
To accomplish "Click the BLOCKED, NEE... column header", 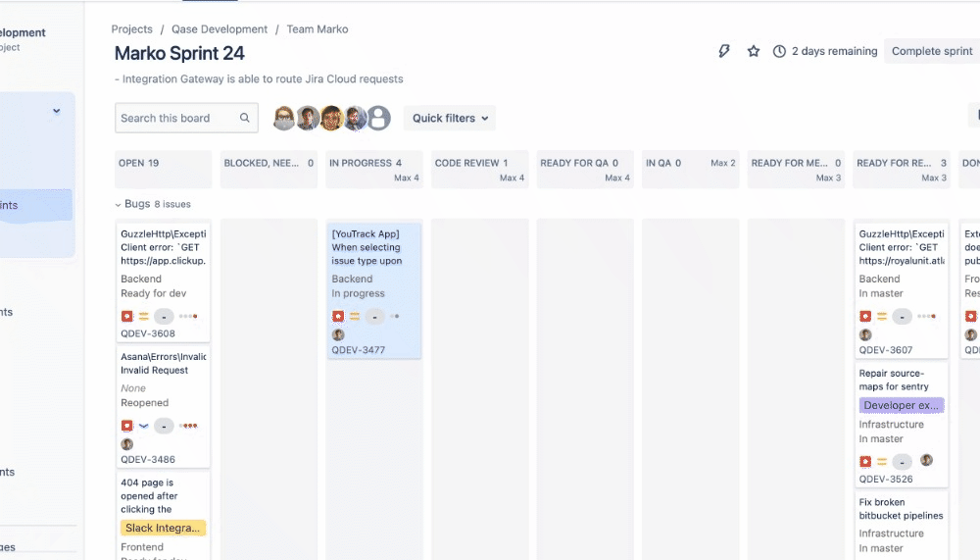I will 269,169.
